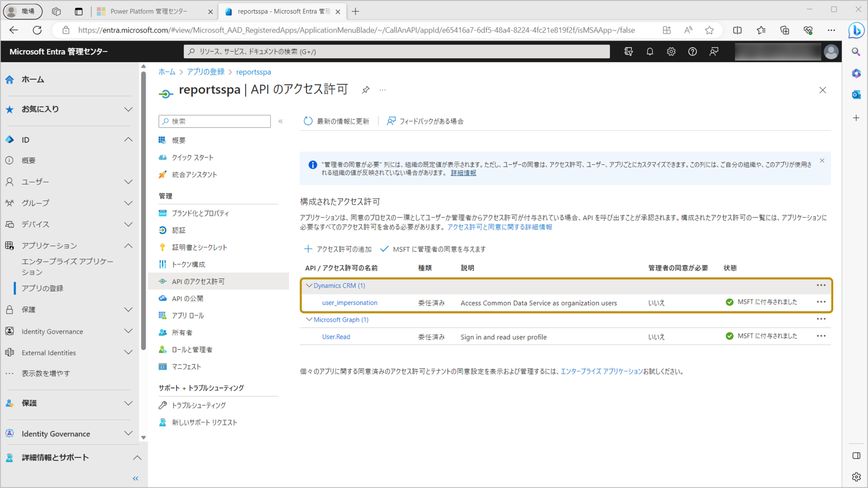Click アプリの登録 breadcrumb link
This screenshot has height=488, width=868.
click(x=206, y=72)
